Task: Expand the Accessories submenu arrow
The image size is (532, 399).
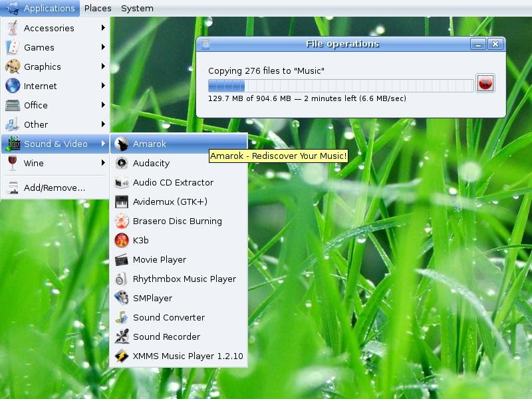Action: coord(103,28)
